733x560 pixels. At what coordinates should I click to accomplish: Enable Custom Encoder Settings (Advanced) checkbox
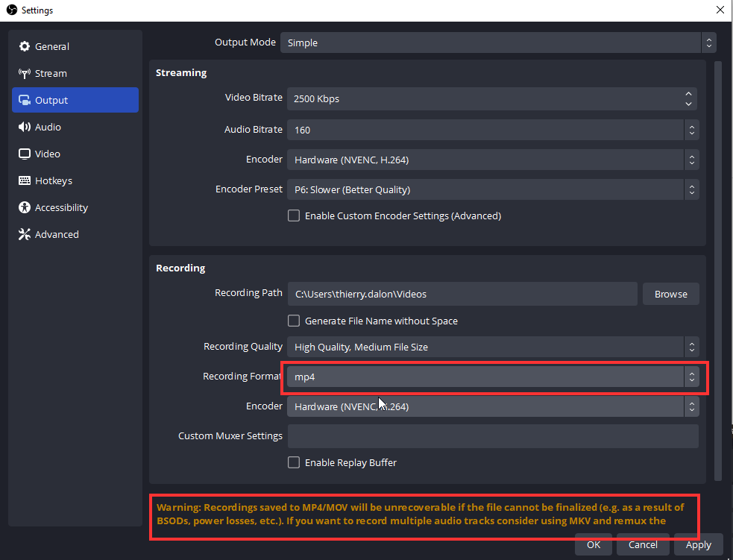[x=294, y=215]
